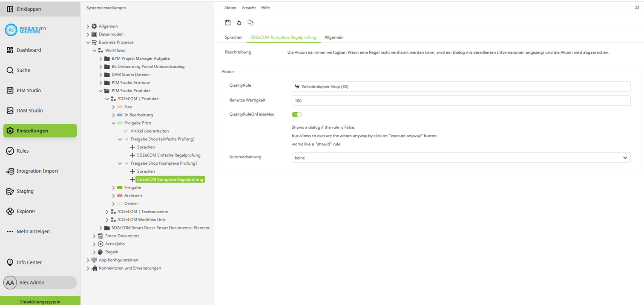Image resolution: width=644 pixels, height=305 pixels.
Task: Expand the Freigabe tree node
Action: click(113, 187)
